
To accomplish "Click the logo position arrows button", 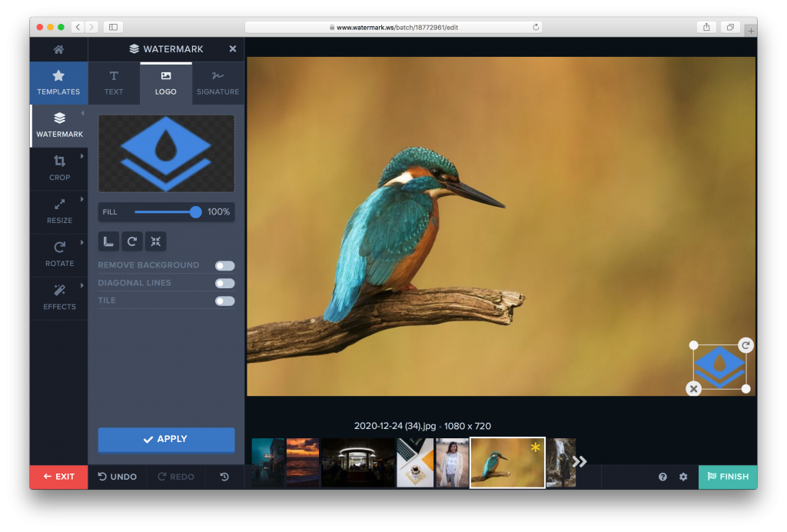I will click(155, 241).
